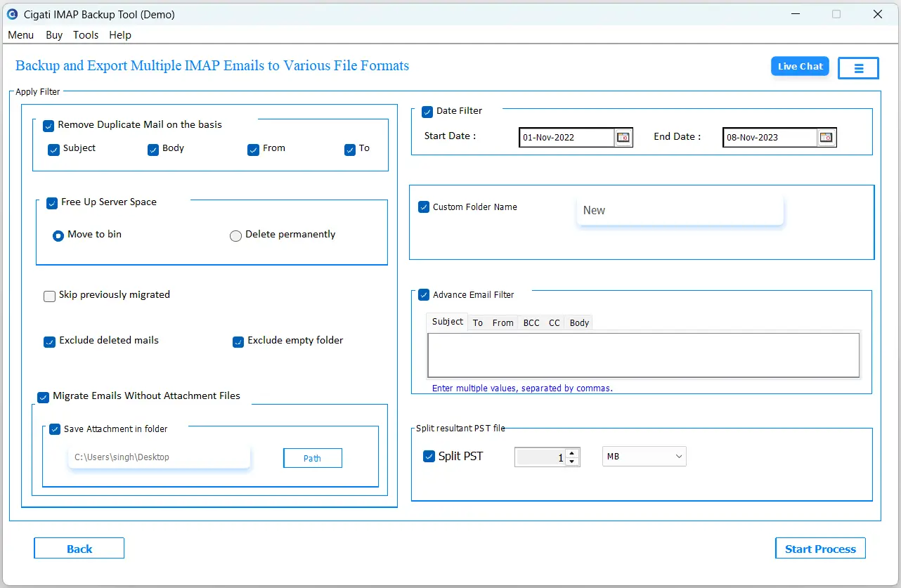Click the Cigati app logo icon

[x=12, y=14]
